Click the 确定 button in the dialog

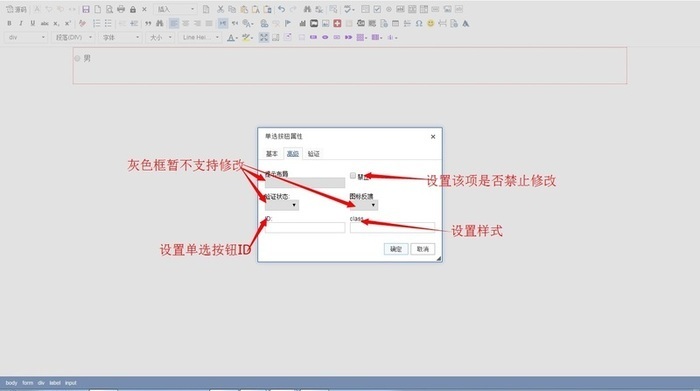tap(396, 249)
